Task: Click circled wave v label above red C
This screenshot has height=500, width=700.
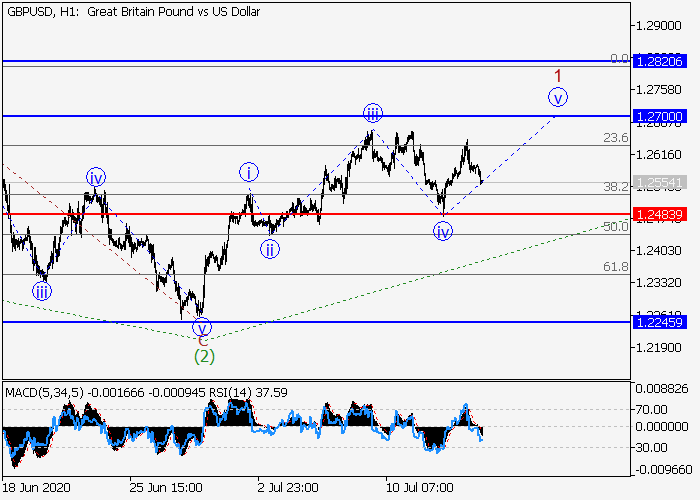Action: coord(203,327)
